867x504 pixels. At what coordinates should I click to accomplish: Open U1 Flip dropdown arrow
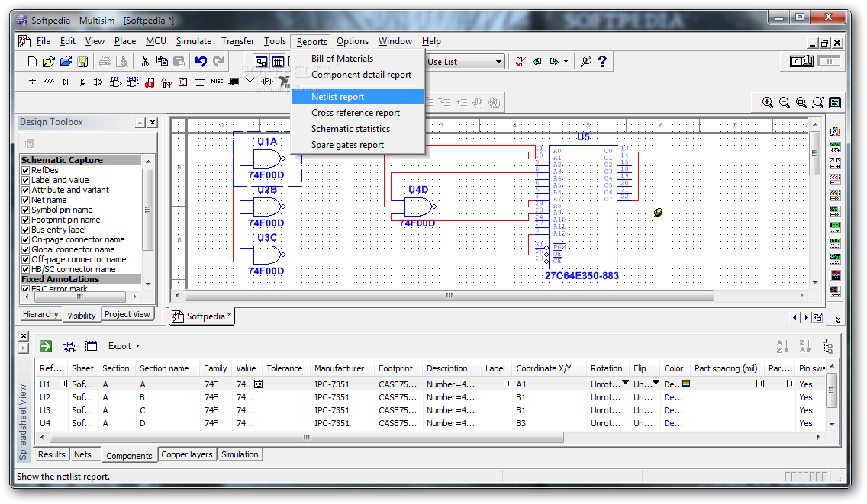[656, 383]
